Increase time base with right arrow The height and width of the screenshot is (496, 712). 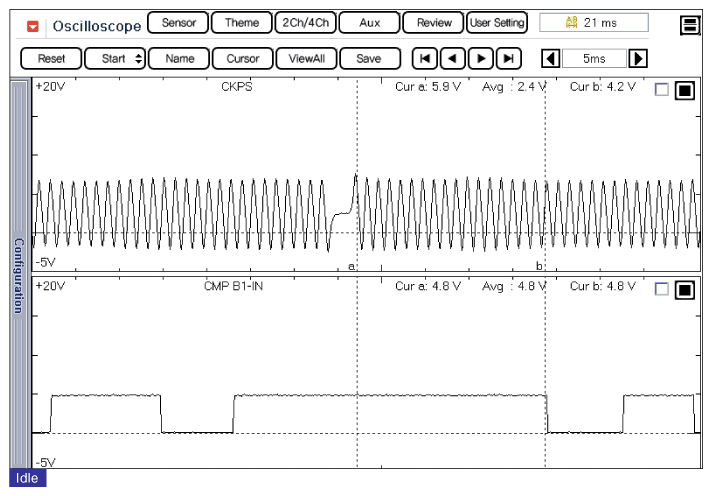(638, 59)
